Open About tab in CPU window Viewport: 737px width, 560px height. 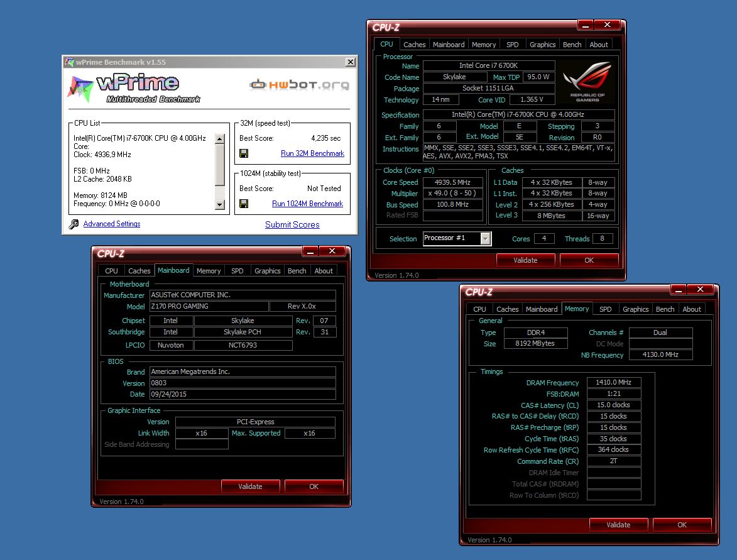tap(599, 45)
